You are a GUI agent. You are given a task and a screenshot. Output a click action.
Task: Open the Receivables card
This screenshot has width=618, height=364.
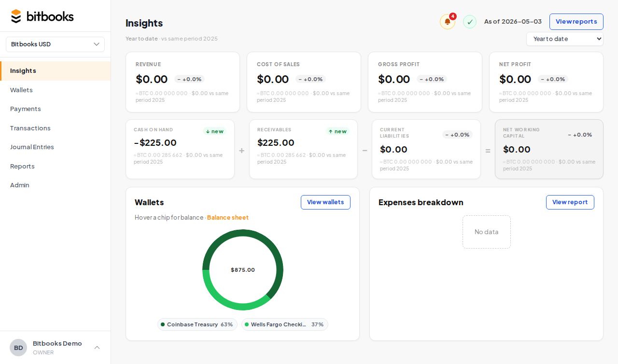[303, 149]
